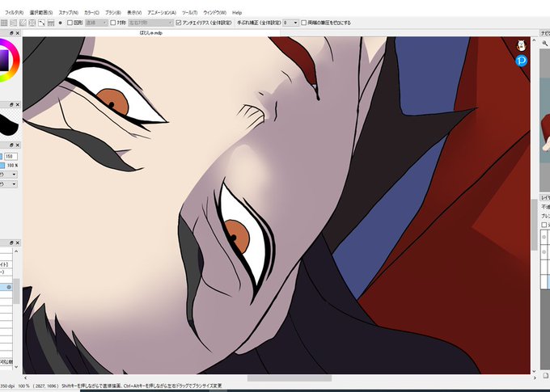Close the color wheel panel
550x392 pixels.
[x=18, y=33]
